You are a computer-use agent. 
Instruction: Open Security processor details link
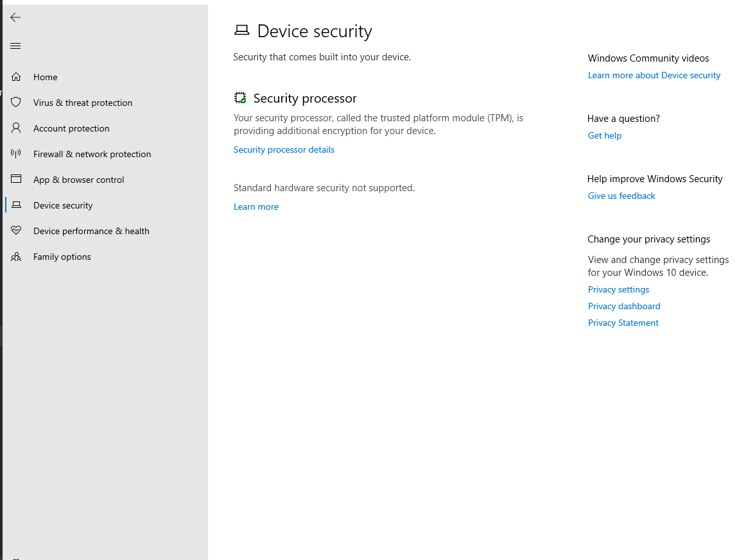point(284,149)
